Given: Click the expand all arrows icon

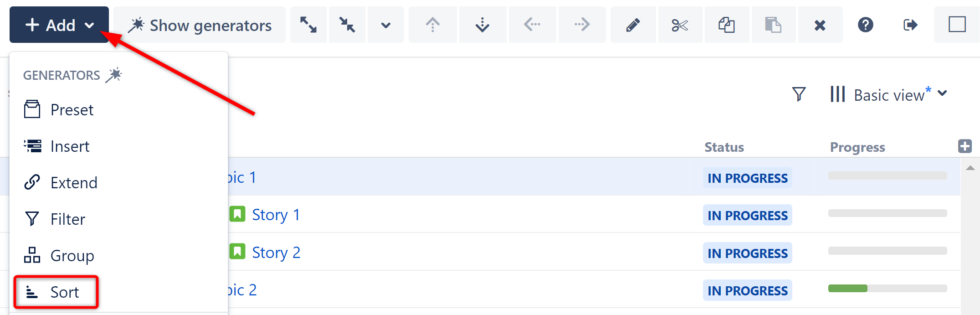Looking at the screenshot, I should (x=308, y=25).
